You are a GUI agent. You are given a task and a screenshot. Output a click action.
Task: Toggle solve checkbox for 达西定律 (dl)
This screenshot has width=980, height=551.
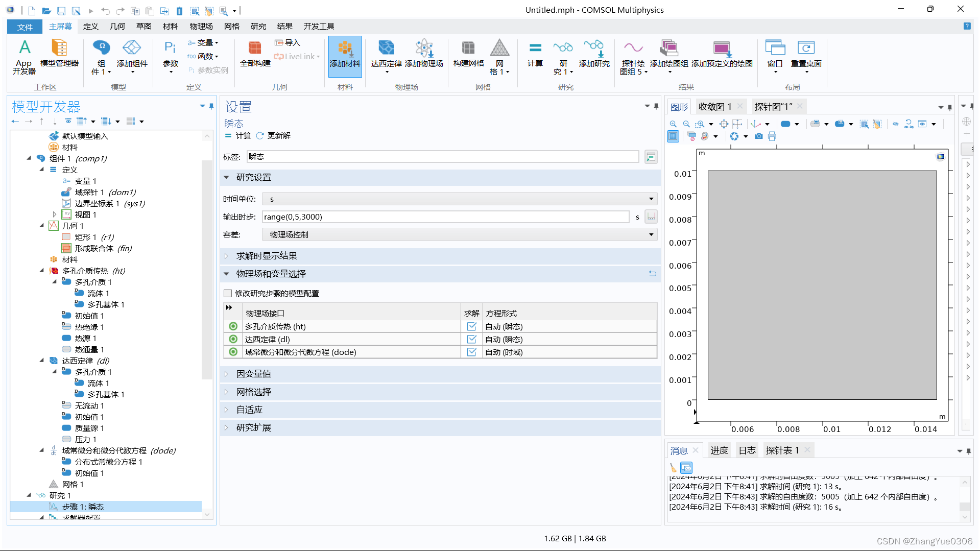pyautogui.click(x=472, y=339)
